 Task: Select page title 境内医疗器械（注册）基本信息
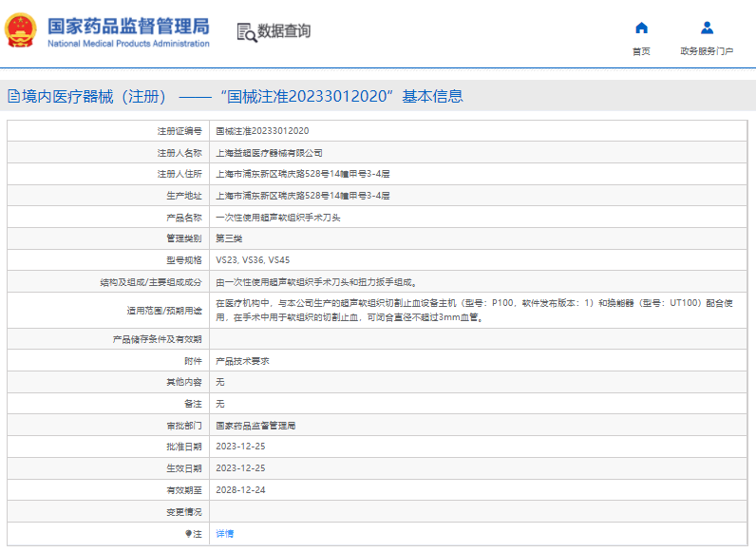point(242,97)
